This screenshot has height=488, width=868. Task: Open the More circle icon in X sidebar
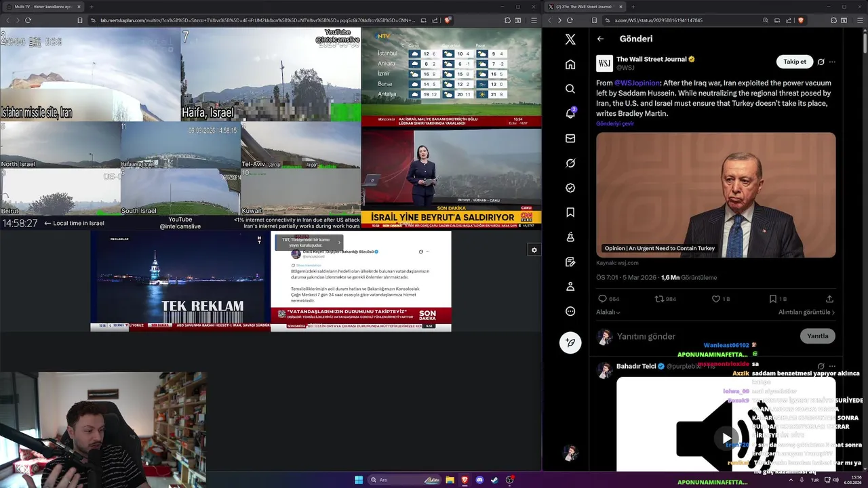click(x=570, y=311)
